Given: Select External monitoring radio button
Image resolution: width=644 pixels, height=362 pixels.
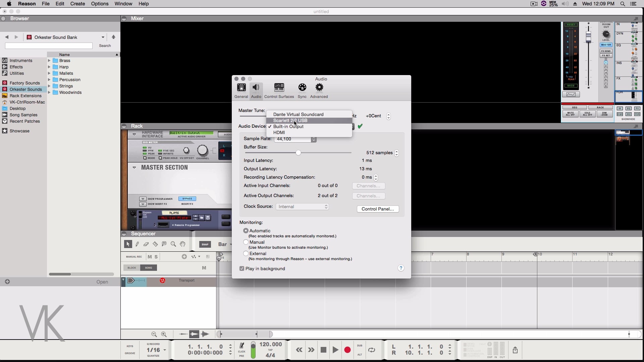Looking at the screenshot, I should (x=246, y=253).
